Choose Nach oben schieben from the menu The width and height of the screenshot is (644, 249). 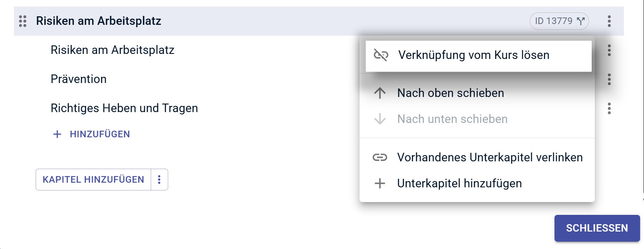[x=450, y=93]
